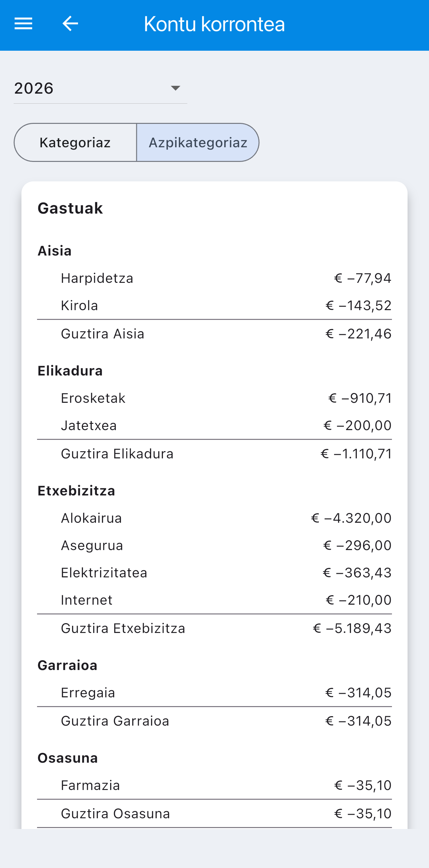
Task: Select the Internet expense row
Action: coord(214,600)
